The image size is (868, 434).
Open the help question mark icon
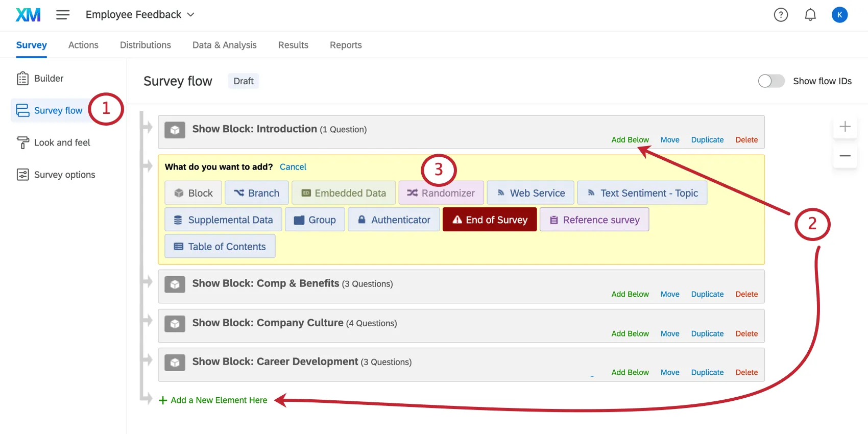point(781,15)
